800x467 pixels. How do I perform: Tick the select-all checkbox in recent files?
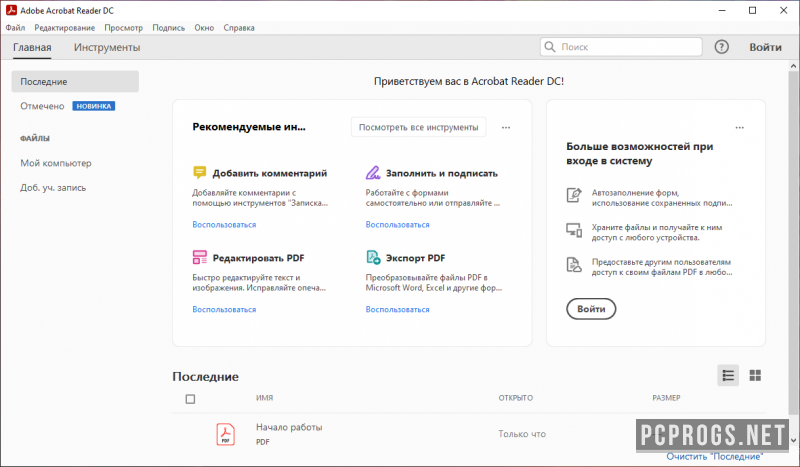coord(190,399)
